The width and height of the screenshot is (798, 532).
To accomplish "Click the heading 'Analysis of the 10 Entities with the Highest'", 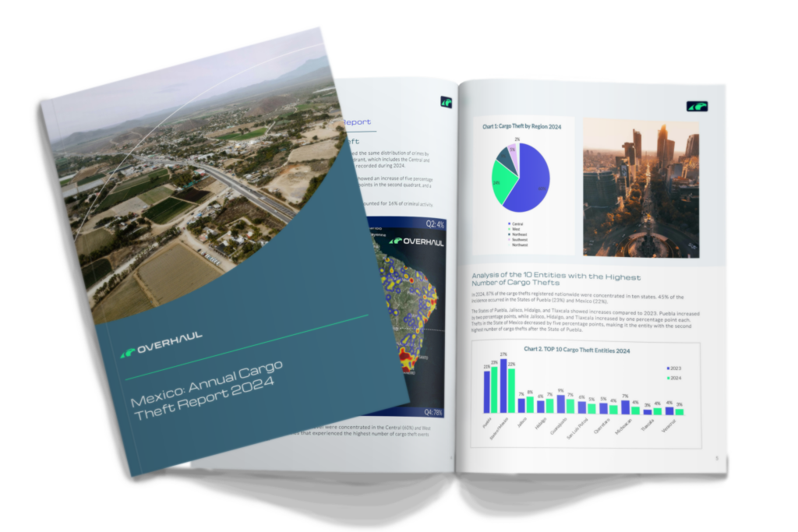I will (x=556, y=276).
